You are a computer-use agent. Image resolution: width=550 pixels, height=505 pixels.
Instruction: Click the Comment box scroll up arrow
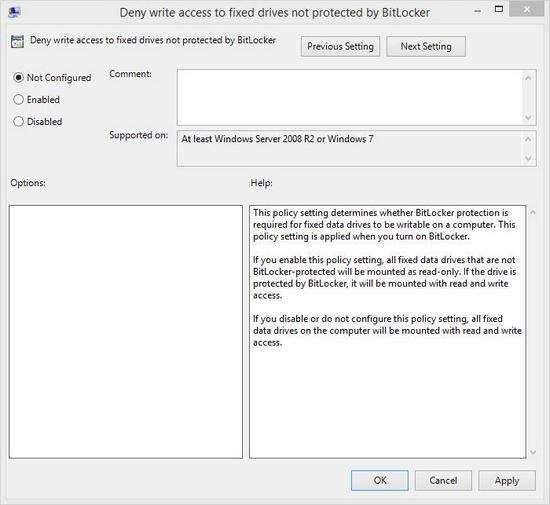tap(528, 78)
